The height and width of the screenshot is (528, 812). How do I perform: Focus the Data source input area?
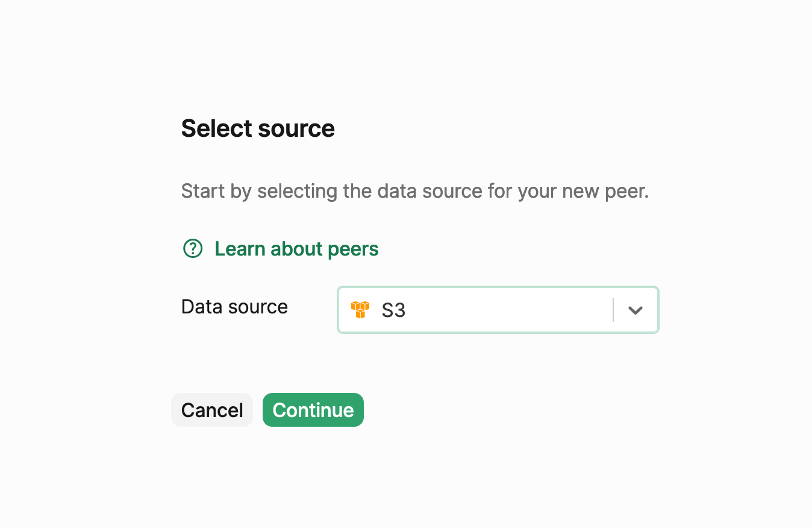(498, 310)
